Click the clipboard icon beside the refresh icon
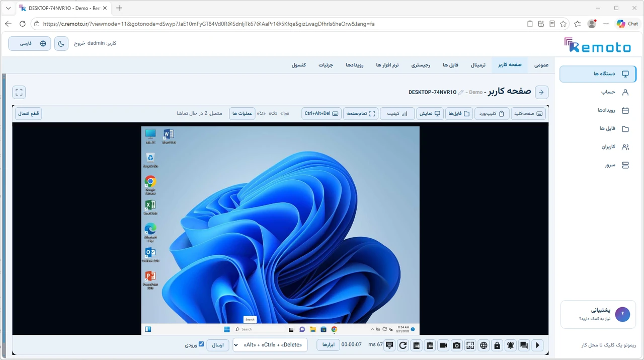The height and width of the screenshot is (360, 644). (417, 345)
